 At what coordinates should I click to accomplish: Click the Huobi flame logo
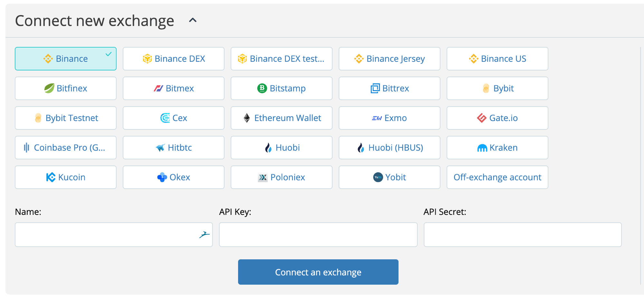point(268,148)
